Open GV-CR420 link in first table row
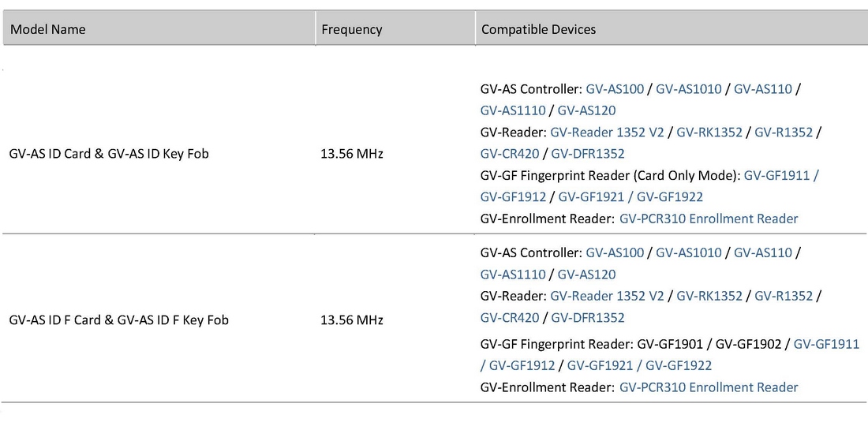 [510, 154]
